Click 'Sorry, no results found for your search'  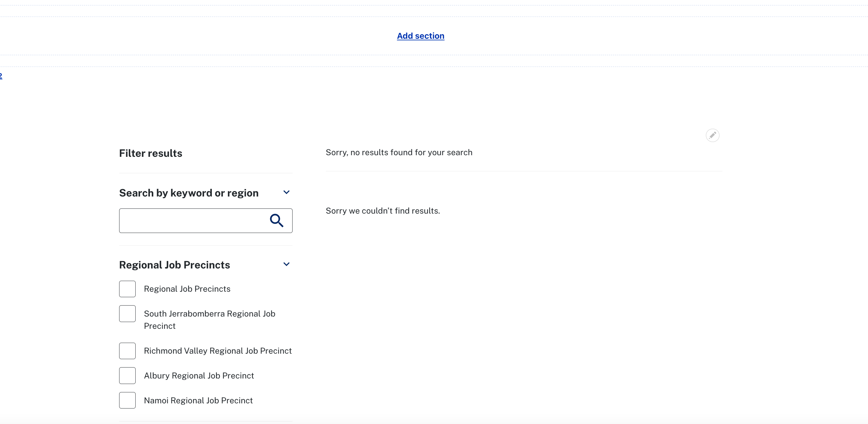(399, 153)
